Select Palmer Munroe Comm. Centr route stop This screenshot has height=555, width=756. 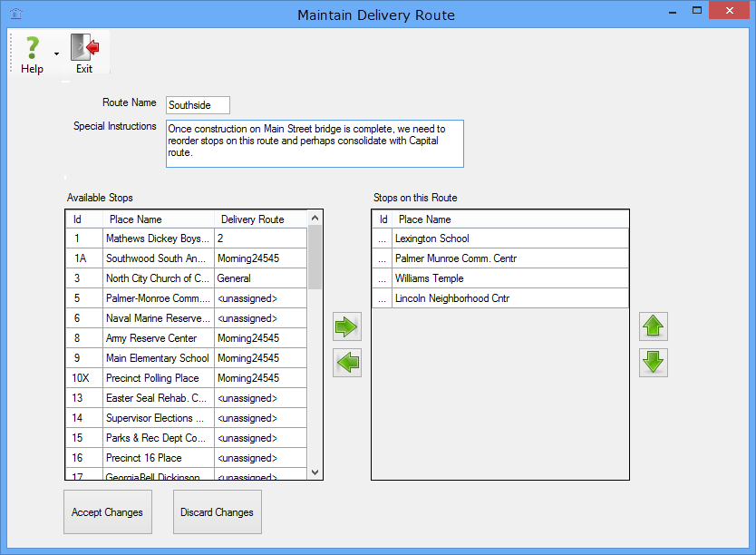click(x=500, y=258)
